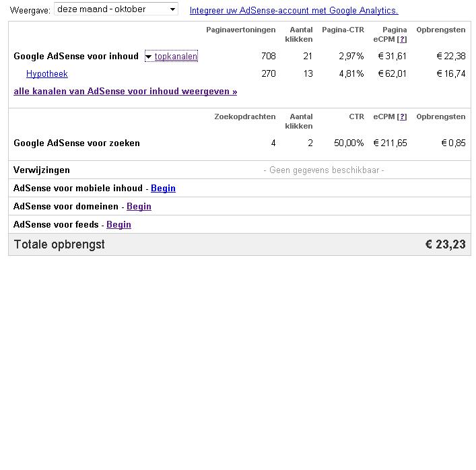This screenshot has height=470, width=476.
Task: Select the search clicks value 2
Action: click(x=310, y=143)
